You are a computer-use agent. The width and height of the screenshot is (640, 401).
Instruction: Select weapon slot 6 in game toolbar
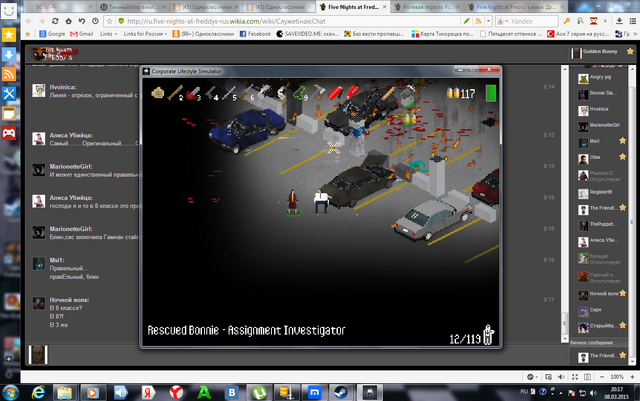point(247,94)
